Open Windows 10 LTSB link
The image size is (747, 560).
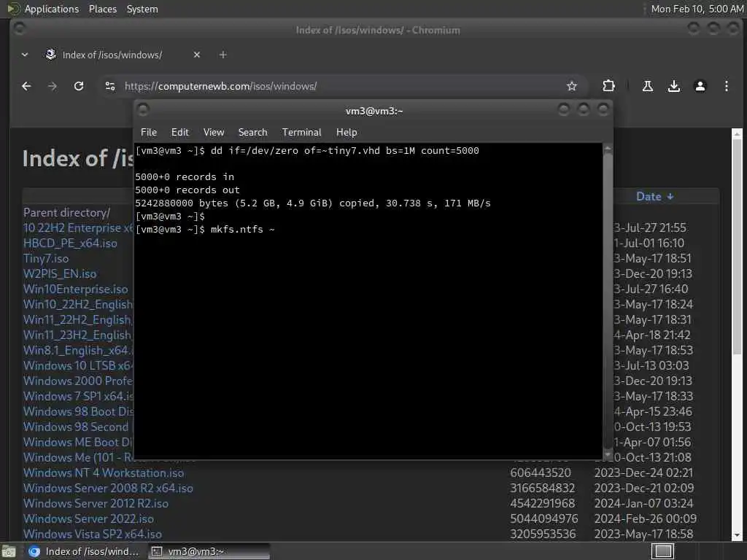point(78,365)
